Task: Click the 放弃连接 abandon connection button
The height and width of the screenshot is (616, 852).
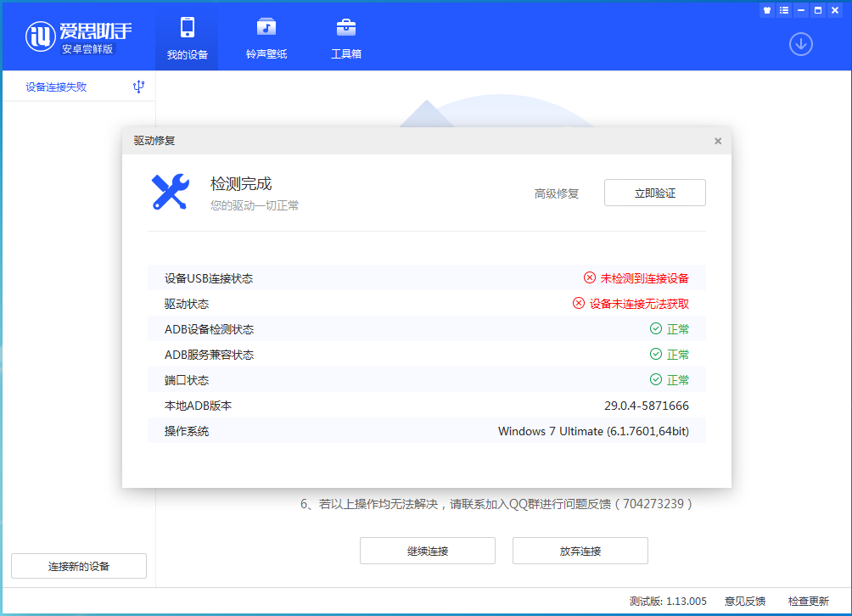Action: pyautogui.click(x=580, y=550)
